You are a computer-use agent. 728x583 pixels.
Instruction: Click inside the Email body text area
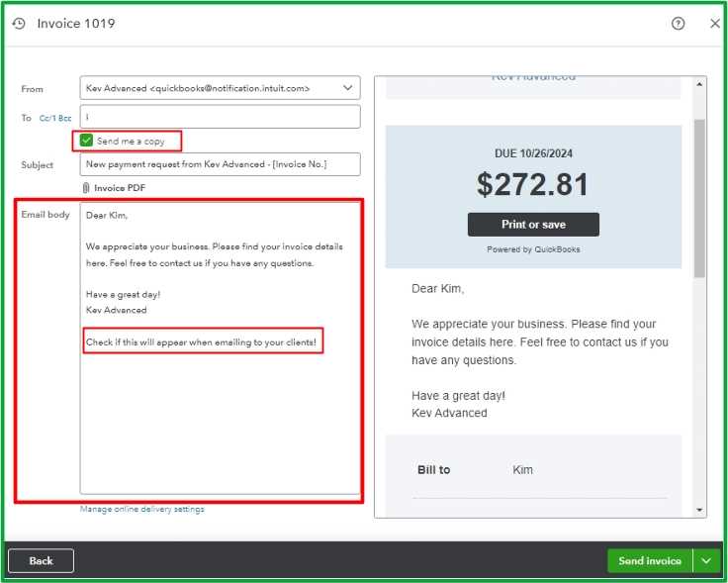(220, 348)
